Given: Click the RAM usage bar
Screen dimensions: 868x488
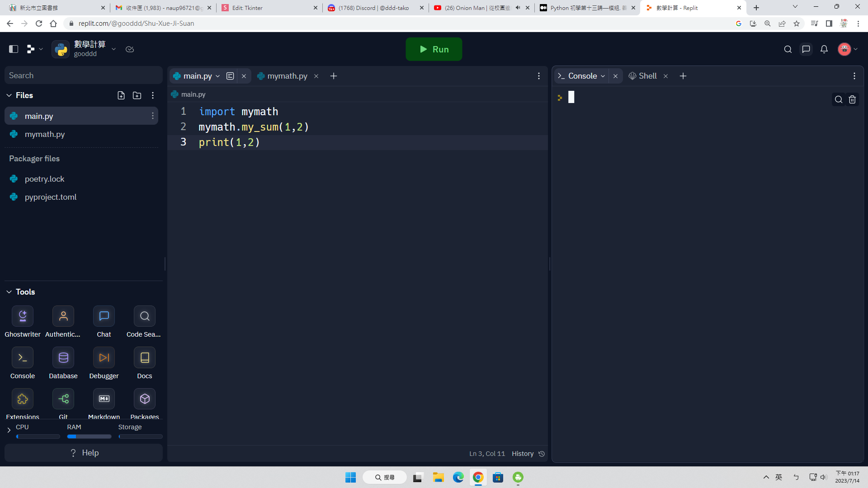Looking at the screenshot, I should (89, 436).
